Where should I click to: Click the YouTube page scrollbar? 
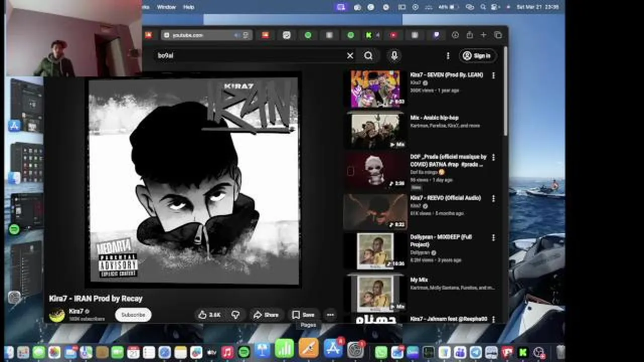[x=505, y=90]
